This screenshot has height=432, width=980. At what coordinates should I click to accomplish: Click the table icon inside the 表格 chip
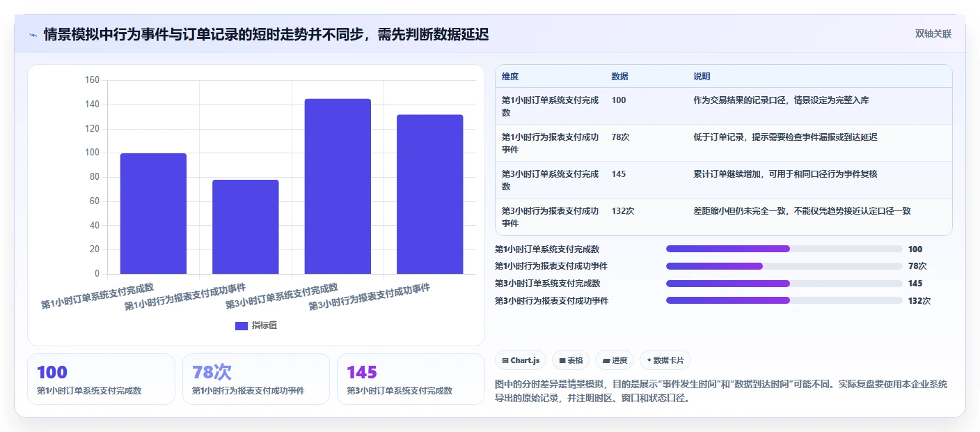[562, 361]
